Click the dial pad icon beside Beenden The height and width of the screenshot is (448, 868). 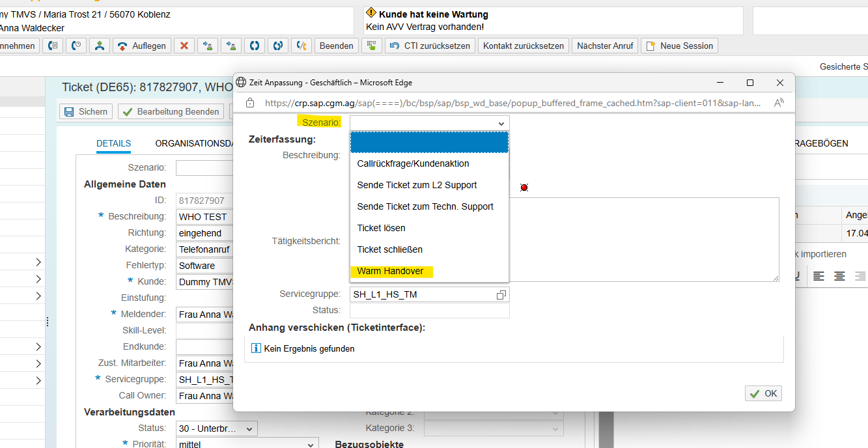point(371,46)
